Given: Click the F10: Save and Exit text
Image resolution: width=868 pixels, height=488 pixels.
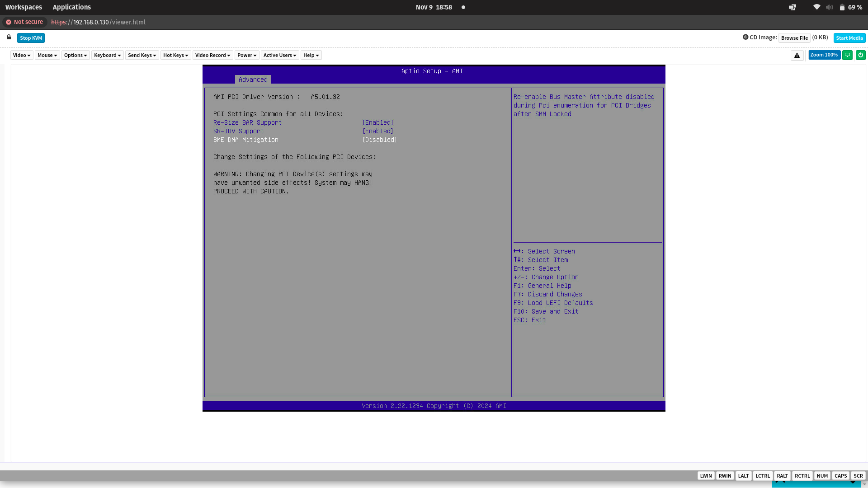Looking at the screenshot, I should (546, 311).
